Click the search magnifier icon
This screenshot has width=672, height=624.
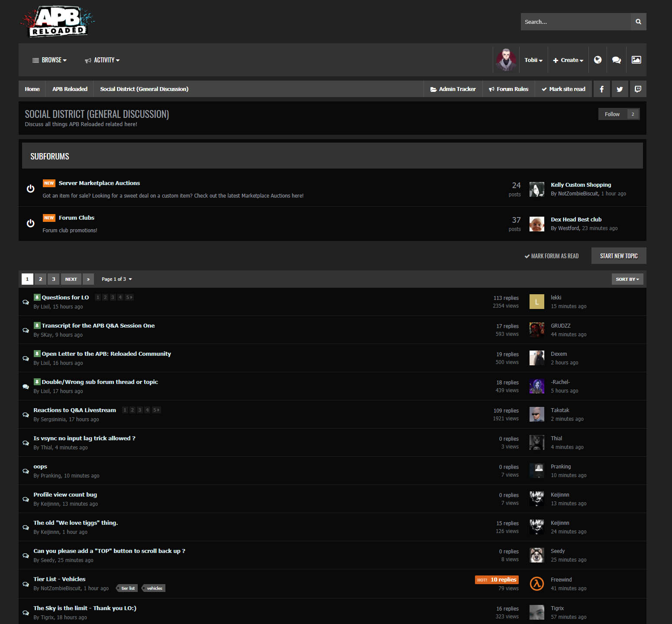(638, 22)
